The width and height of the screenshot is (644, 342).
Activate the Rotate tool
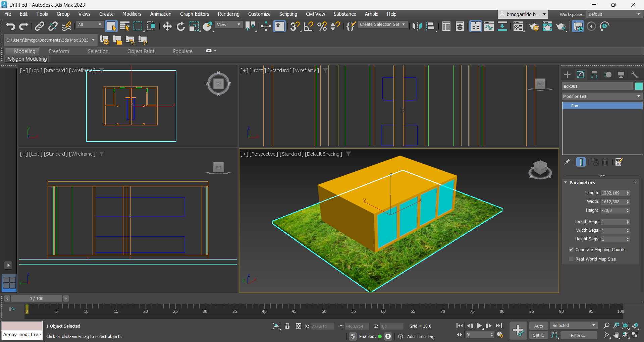pos(180,26)
